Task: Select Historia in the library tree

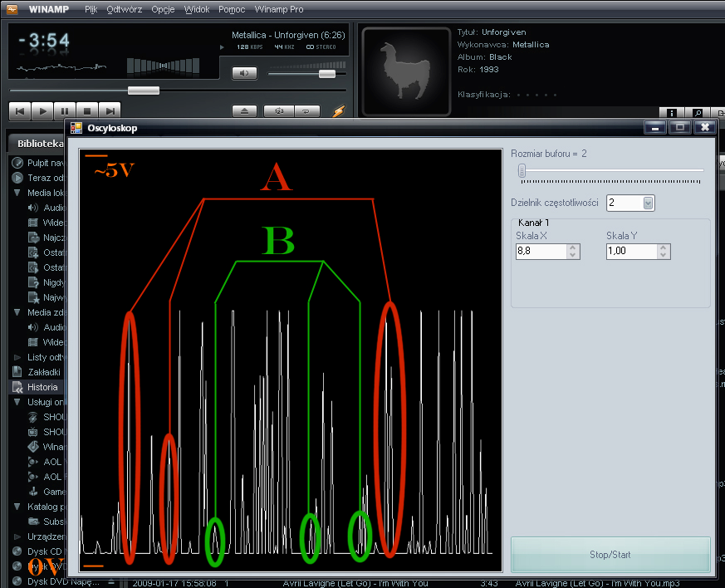Action: [36, 387]
